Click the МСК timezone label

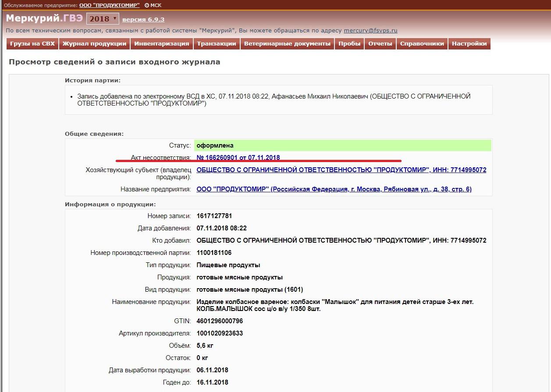156,5
